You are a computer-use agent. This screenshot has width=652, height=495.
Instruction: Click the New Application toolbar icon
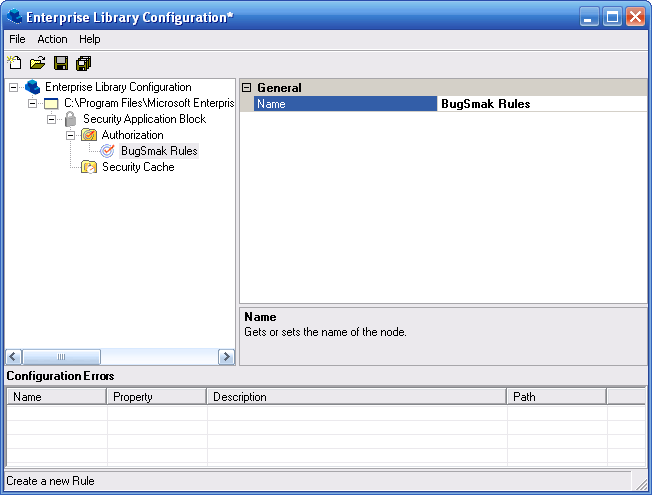point(15,64)
